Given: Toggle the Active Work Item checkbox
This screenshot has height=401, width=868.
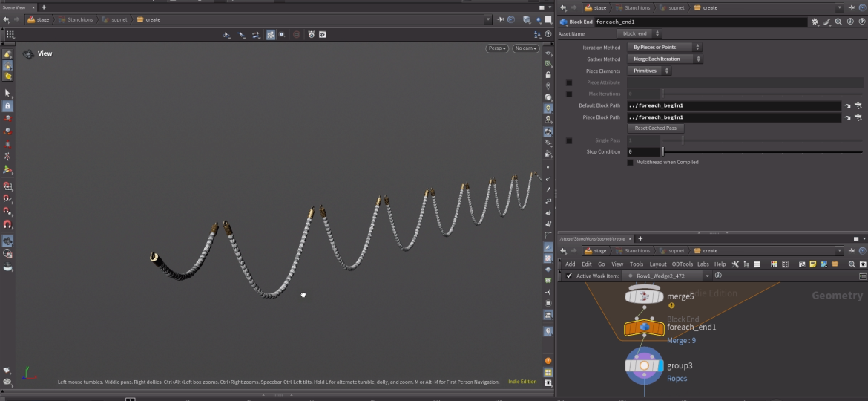Looking at the screenshot, I should (x=569, y=276).
